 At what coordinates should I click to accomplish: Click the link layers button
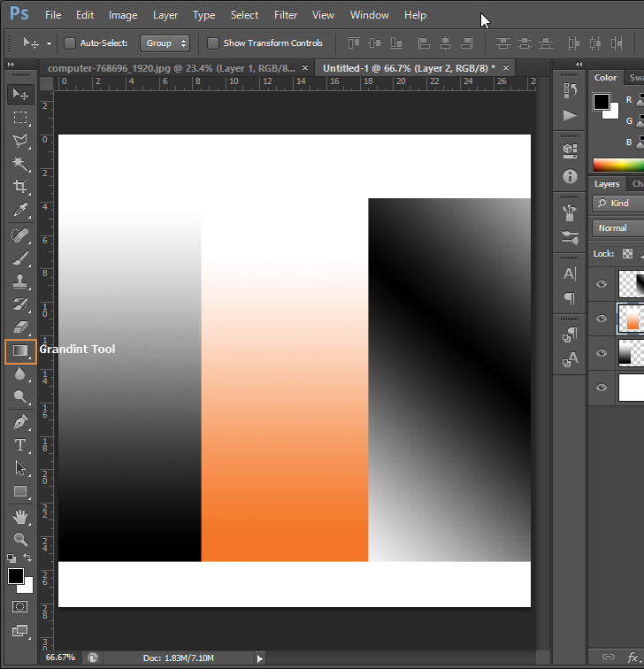click(x=609, y=657)
